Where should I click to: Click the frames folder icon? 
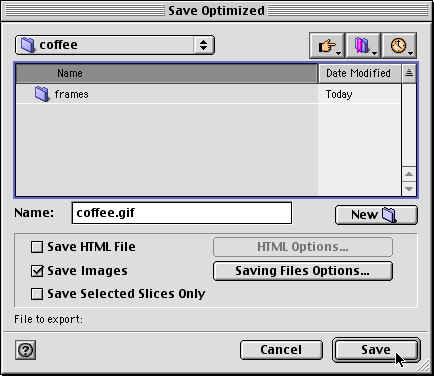42,94
